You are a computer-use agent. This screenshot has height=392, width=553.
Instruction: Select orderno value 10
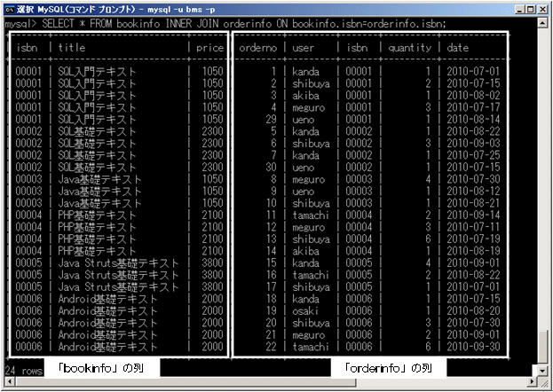click(272, 203)
